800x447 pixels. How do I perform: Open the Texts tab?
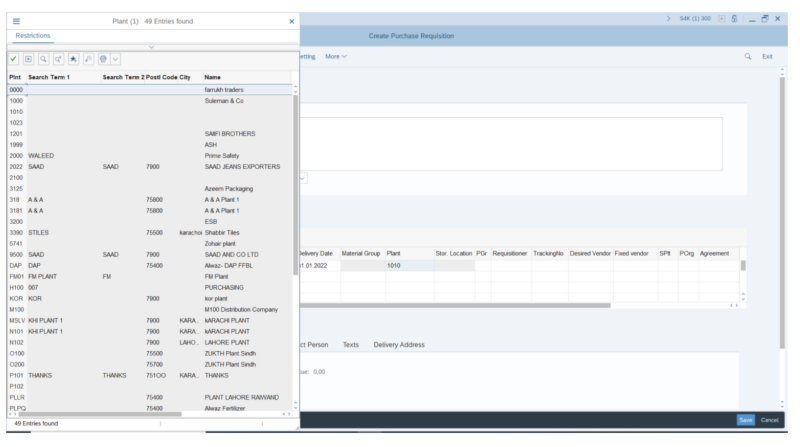[x=350, y=344]
